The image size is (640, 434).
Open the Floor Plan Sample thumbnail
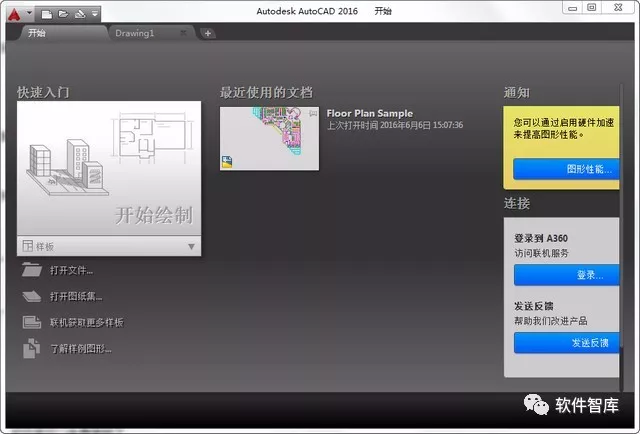[269, 138]
